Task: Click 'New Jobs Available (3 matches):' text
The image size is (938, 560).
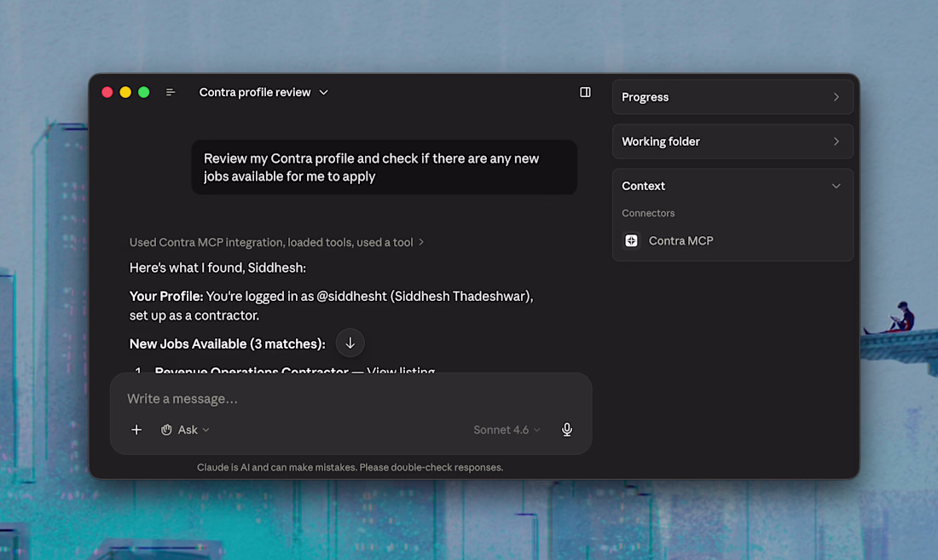Action: click(x=228, y=344)
